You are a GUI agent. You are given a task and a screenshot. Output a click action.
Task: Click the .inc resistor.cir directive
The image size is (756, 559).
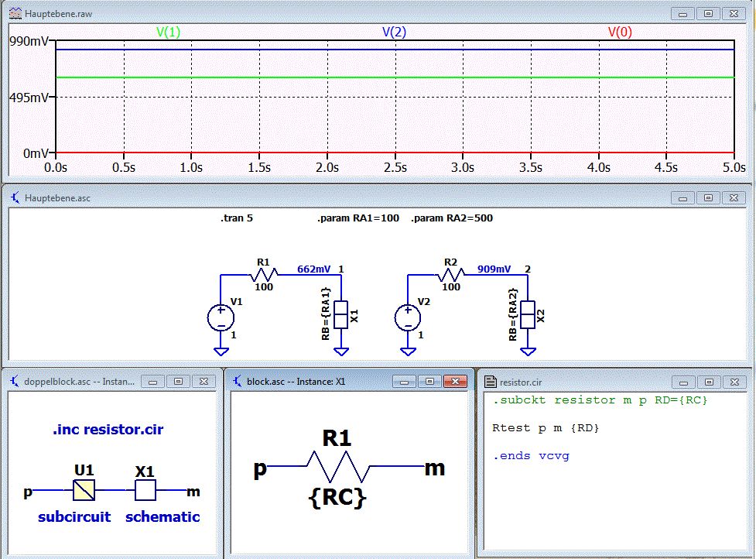pos(108,429)
